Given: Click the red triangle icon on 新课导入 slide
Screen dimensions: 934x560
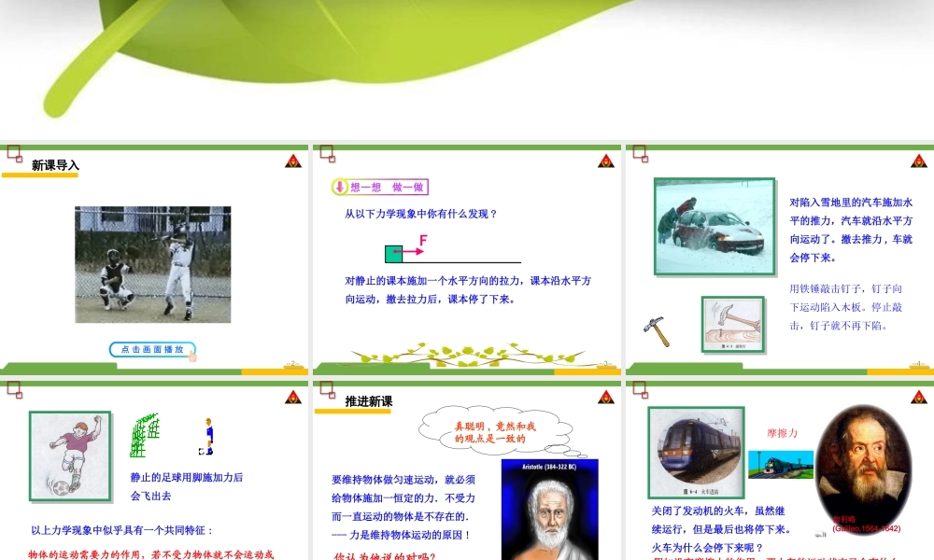Looking at the screenshot, I should point(293,161).
